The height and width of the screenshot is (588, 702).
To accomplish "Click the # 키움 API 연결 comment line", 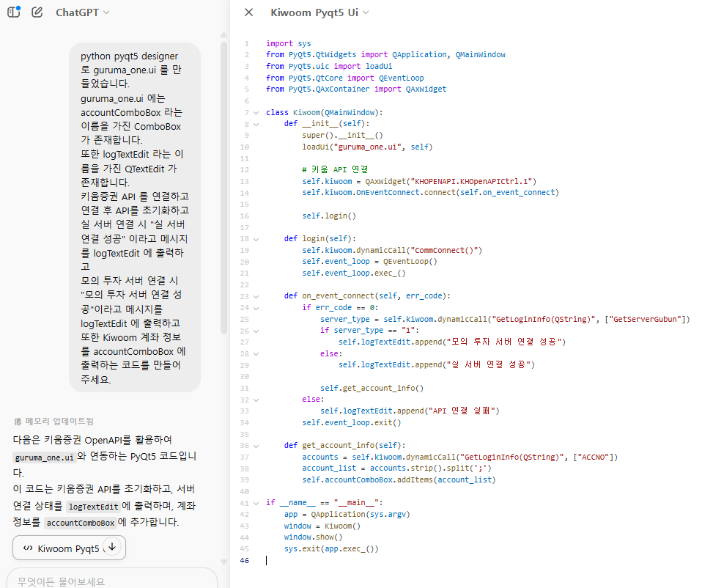I will pos(335,169).
